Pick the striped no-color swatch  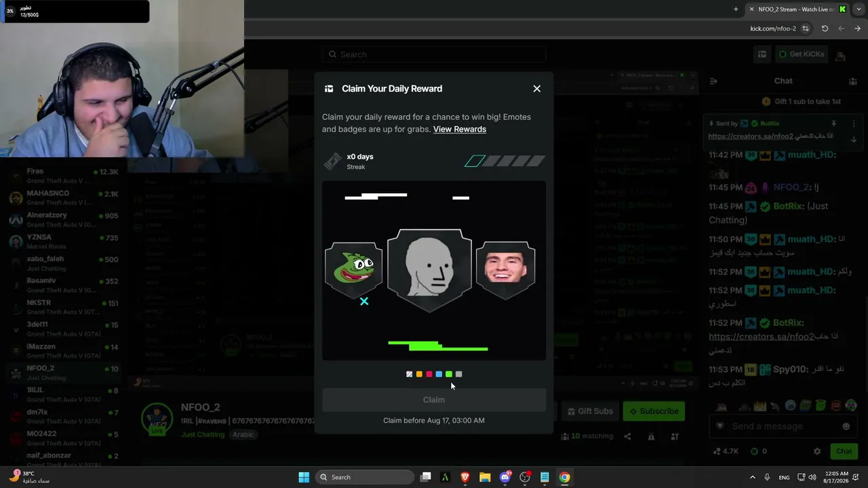pyautogui.click(x=409, y=374)
